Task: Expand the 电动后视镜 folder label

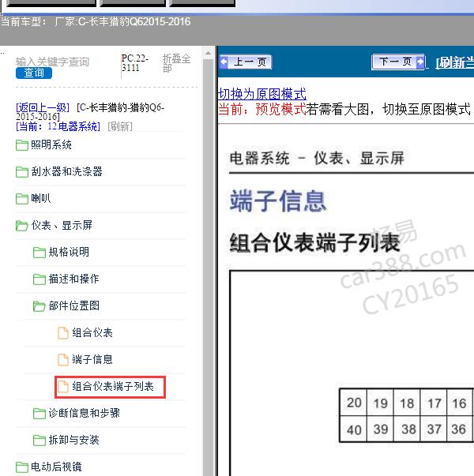Action: [57, 467]
